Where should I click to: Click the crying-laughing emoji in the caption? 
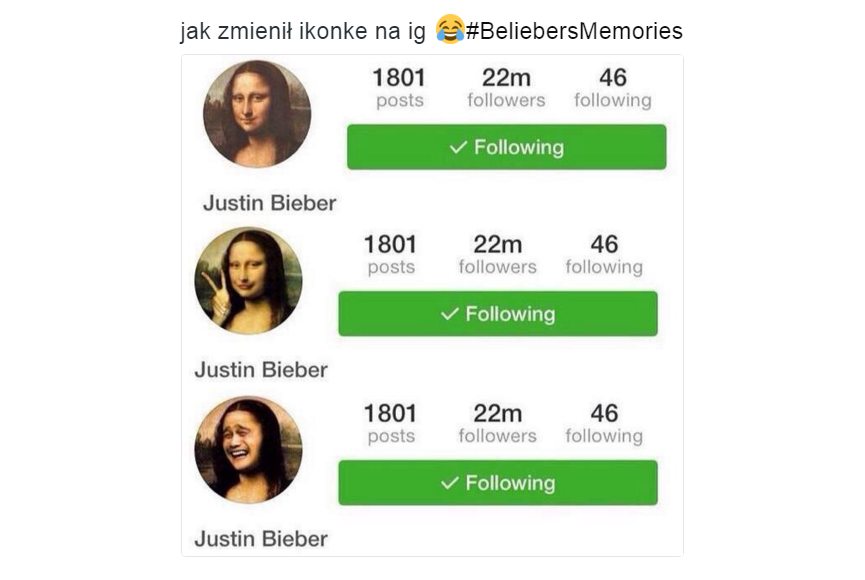(x=450, y=29)
